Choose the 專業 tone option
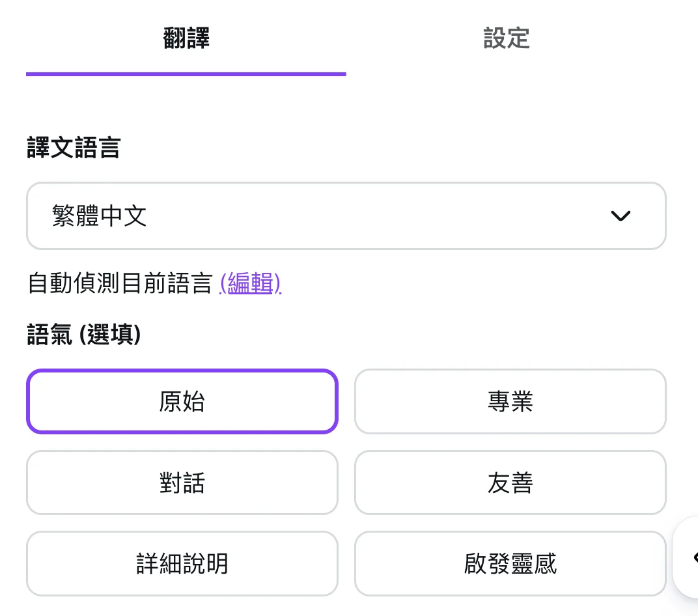Screen dimensions: 698x616 click(510, 402)
